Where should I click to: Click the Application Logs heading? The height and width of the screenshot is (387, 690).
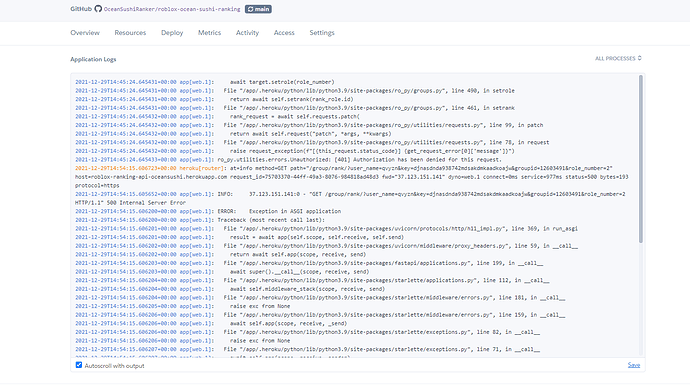click(x=93, y=59)
